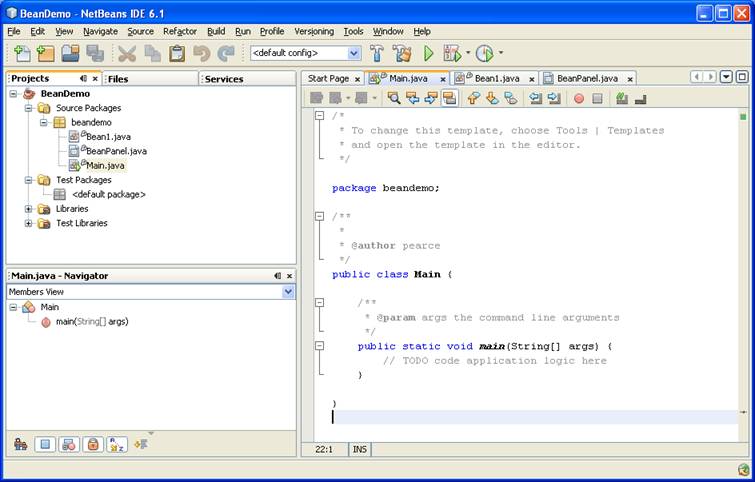Jump to the next bookmark
Image resolution: width=755 pixels, height=482 pixels.
coord(492,98)
